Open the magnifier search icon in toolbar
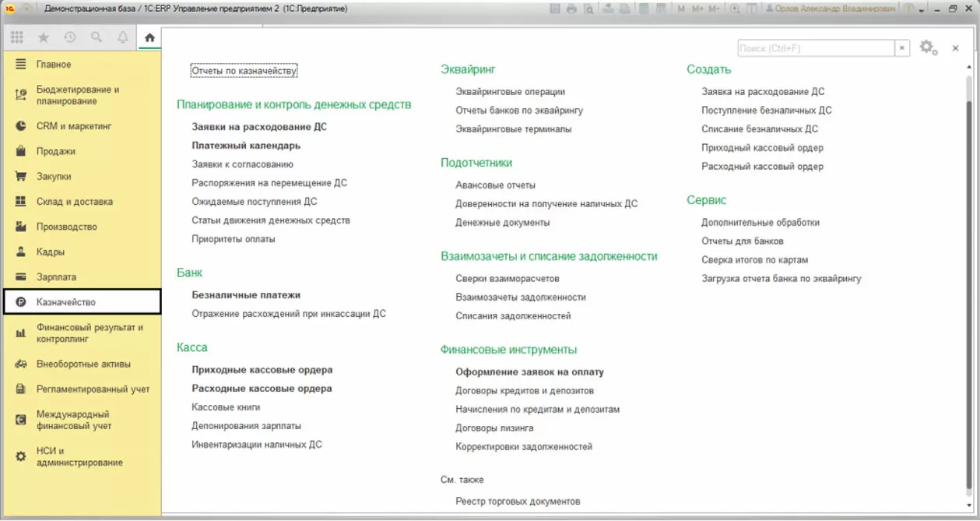The width and height of the screenshot is (980, 521). click(97, 37)
